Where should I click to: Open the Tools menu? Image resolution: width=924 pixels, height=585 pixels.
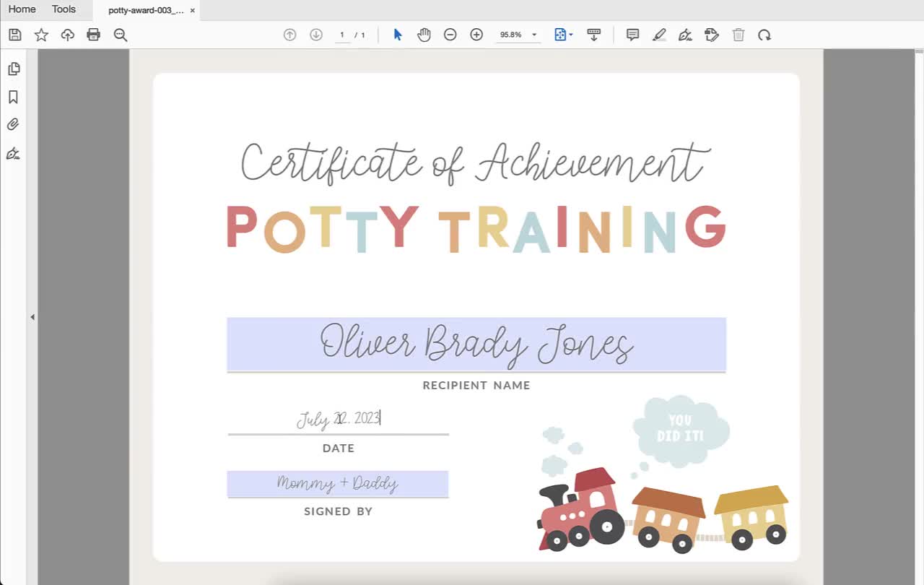[x=63, y=9]
